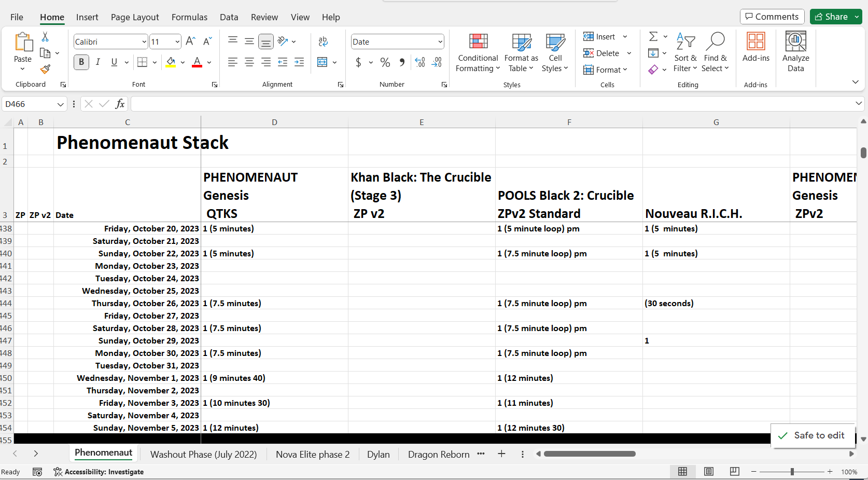Switch to the Page Layout tab

pyautogui.click(x=135, y=17)
